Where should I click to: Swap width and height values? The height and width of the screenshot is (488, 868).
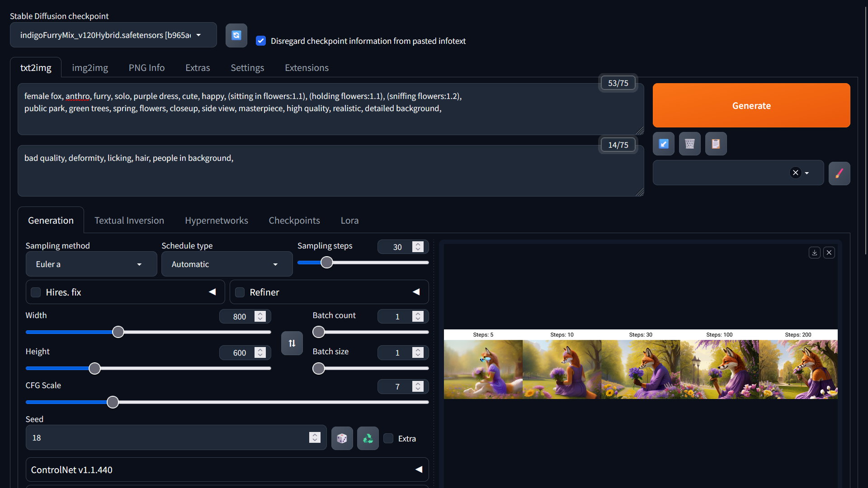point(292,343)
